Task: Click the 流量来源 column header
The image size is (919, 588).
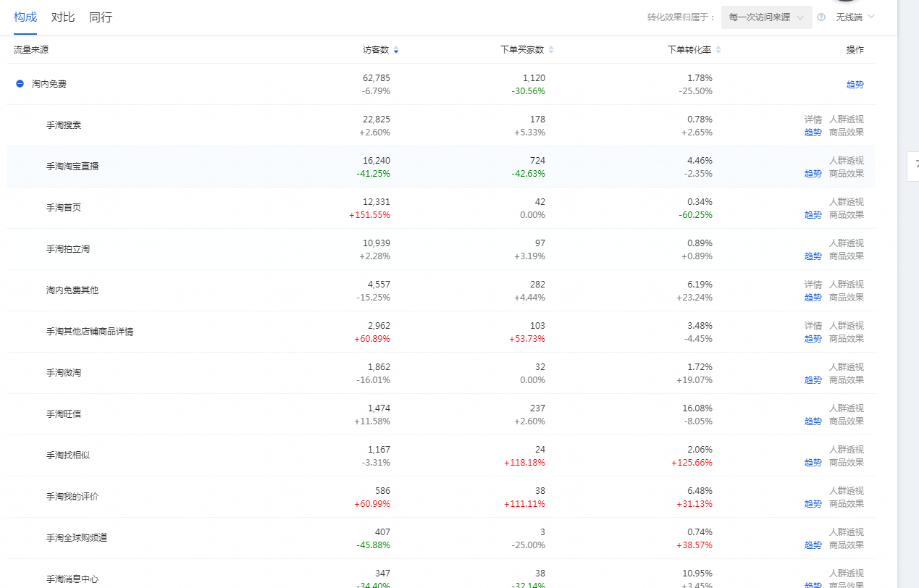Action: click(31, 50)
